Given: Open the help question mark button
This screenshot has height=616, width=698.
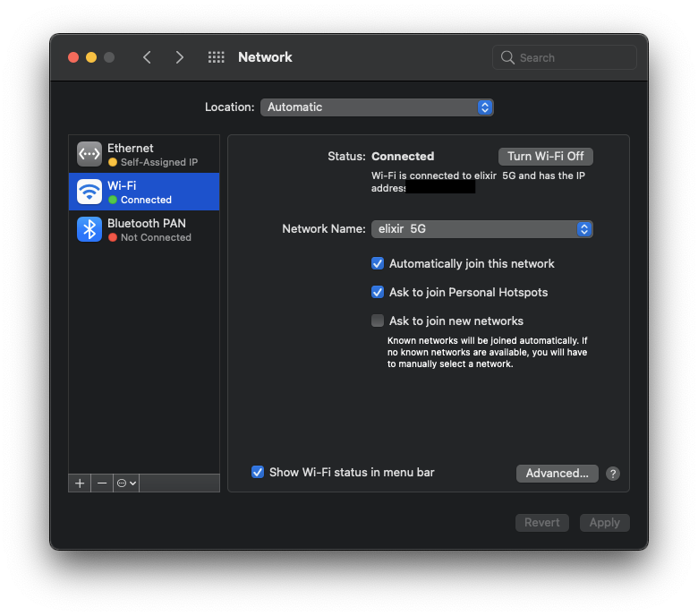Looking at the screenshot, I should (x=613, y=474).
